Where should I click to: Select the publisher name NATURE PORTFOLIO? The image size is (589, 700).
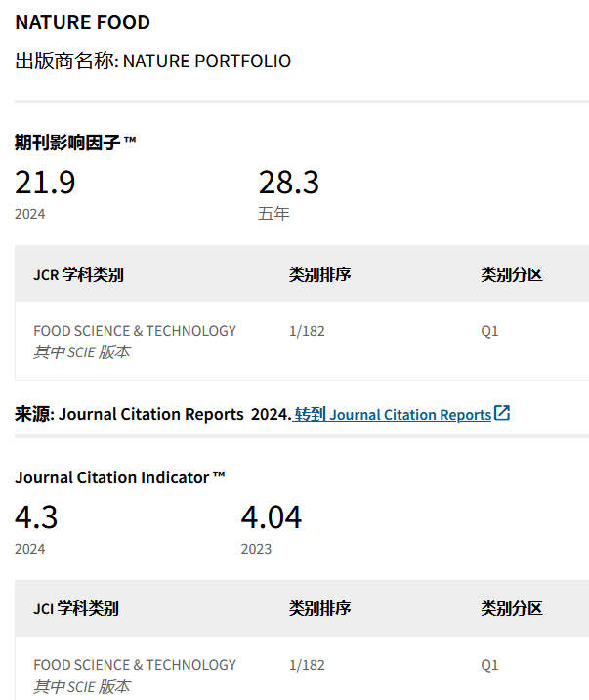(x=207, y=61)
